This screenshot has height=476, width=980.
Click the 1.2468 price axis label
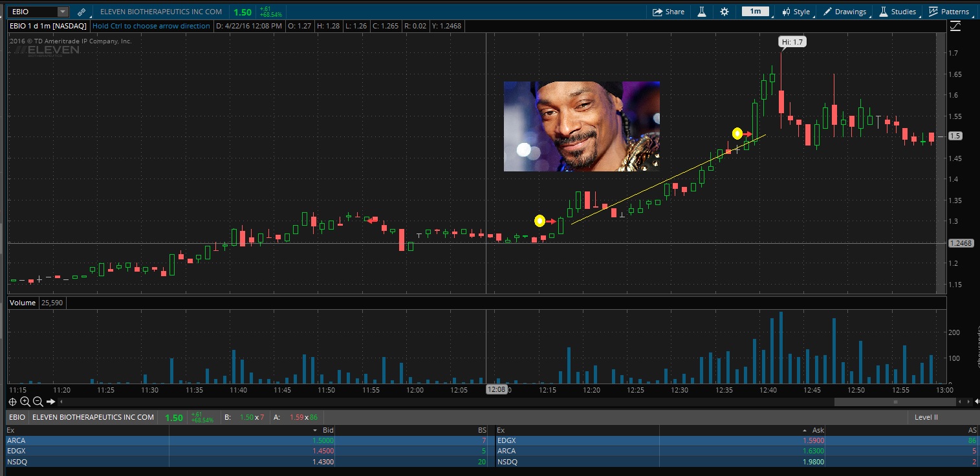[961, 243]
